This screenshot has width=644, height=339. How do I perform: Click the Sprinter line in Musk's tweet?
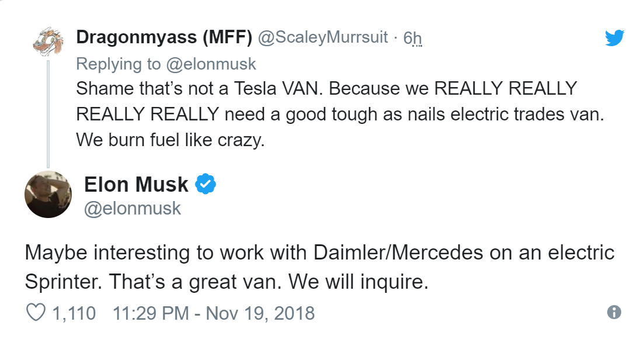tap(227, 282)
